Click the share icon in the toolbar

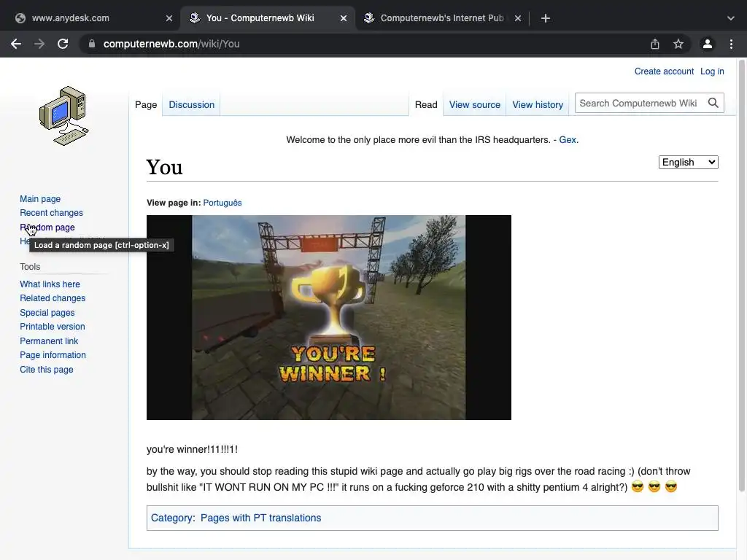click(x=655, y=44)
